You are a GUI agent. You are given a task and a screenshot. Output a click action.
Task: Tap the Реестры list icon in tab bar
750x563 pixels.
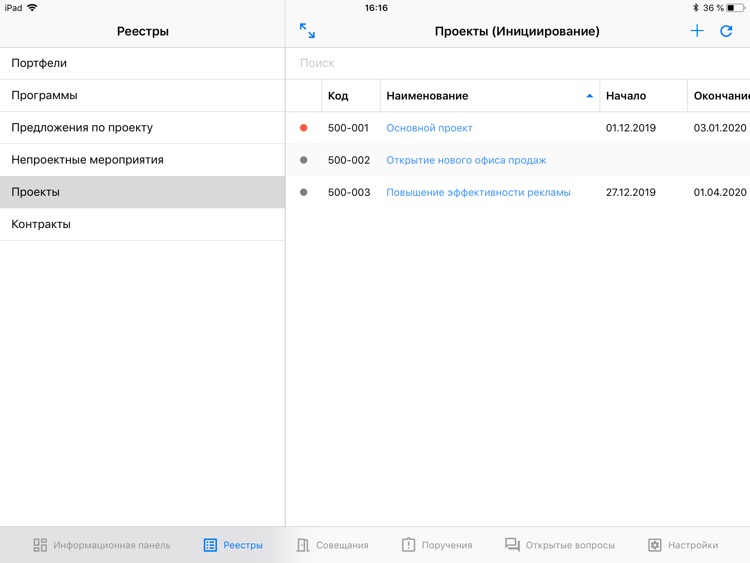(210, 545)
